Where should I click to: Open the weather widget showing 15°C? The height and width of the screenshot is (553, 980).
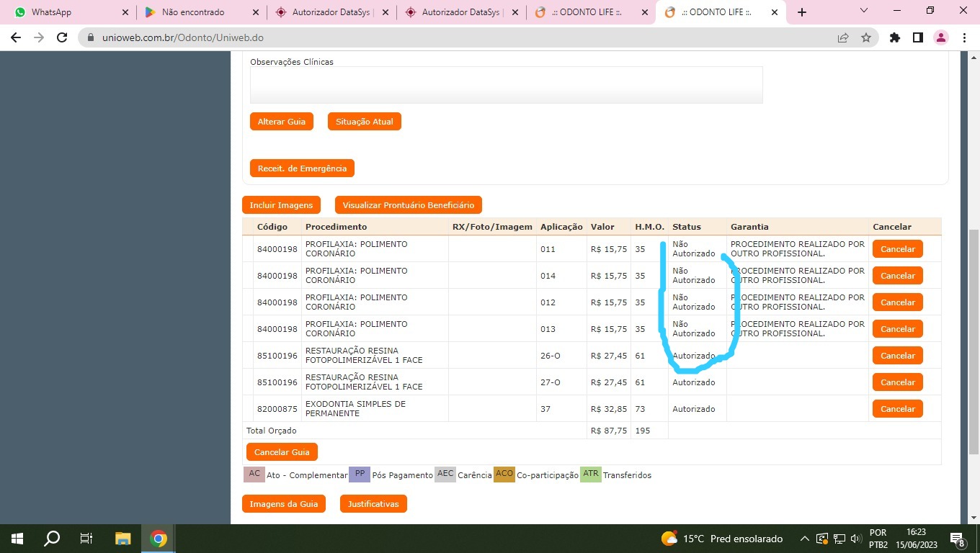pyautogui.click(x=721, y=539)
